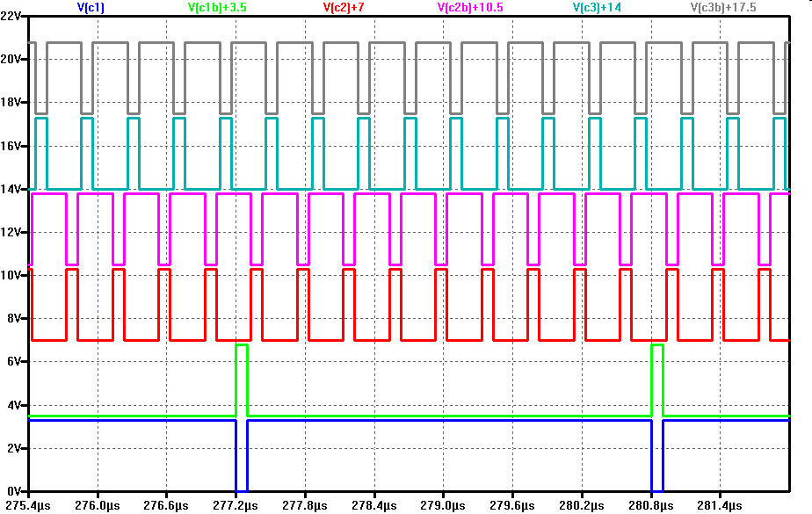Click the 276.0µs time axis label
This screenshot has width=812, height=514.
pos(98,505)
